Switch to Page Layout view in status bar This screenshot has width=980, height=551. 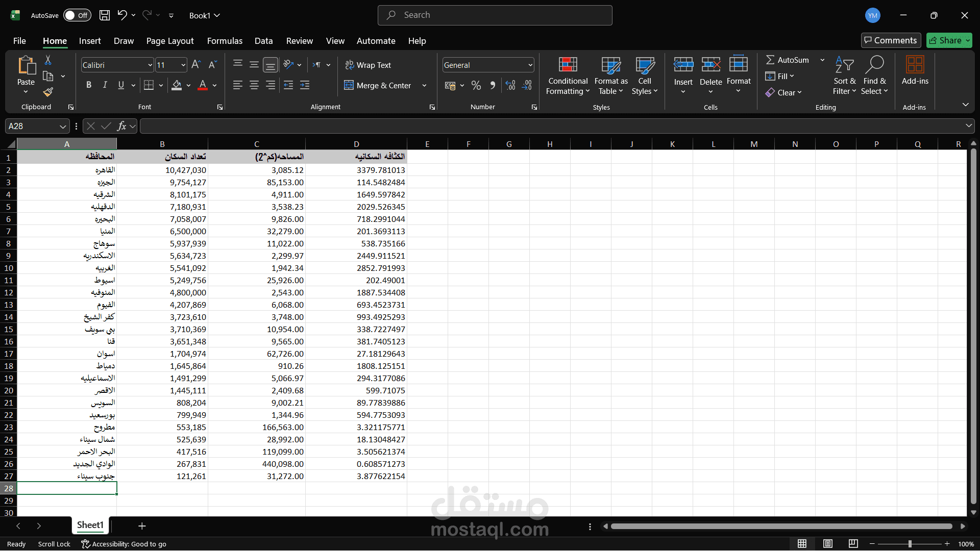828,544
